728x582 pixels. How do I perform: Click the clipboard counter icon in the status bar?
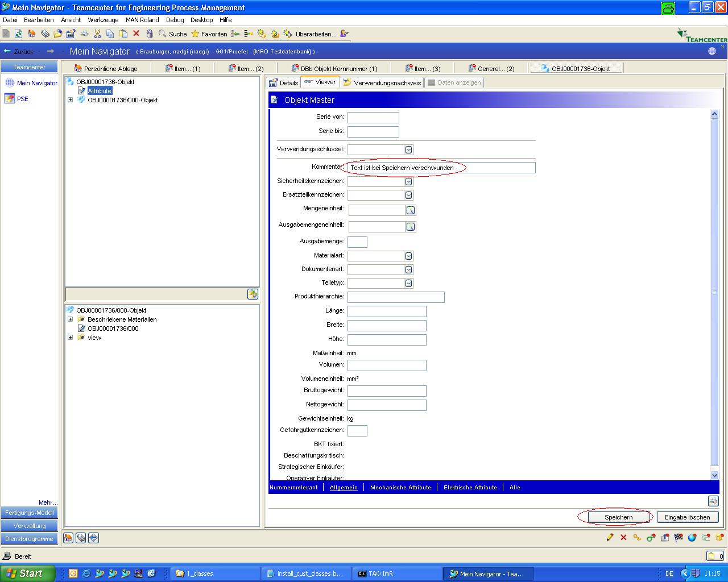(x=715, y=556)
